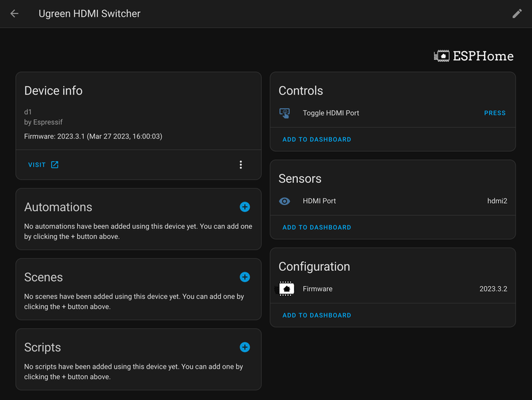Open the HDMI Port sensor details
This screenshot has height=400, width=532.
[x=392, y=201]
